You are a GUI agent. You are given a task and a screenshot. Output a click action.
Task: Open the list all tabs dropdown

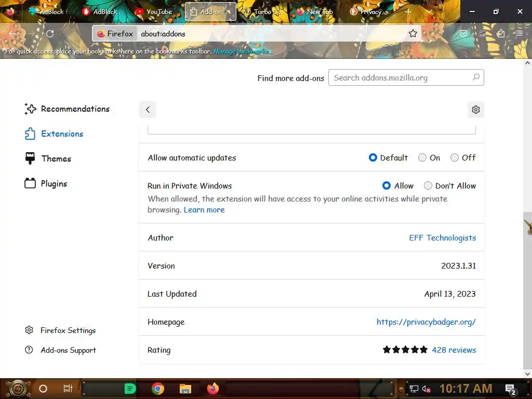click(x=429, y=11)
